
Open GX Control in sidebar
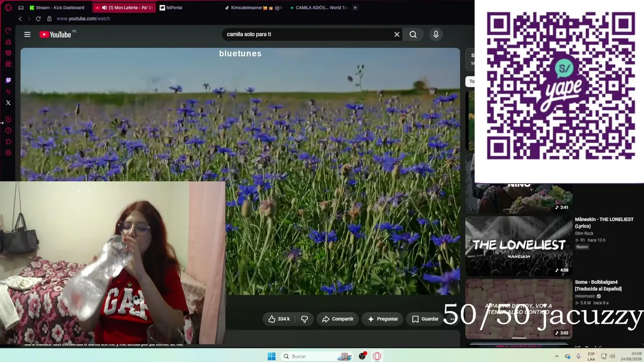click(8, 31)
